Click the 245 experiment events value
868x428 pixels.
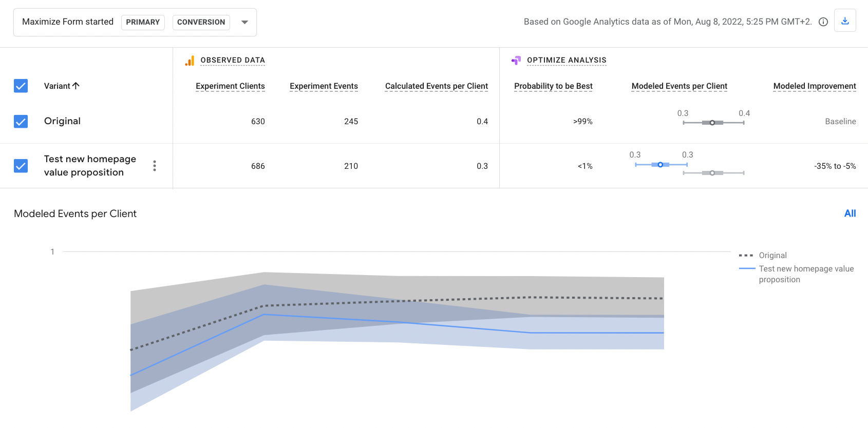point(351,122)
